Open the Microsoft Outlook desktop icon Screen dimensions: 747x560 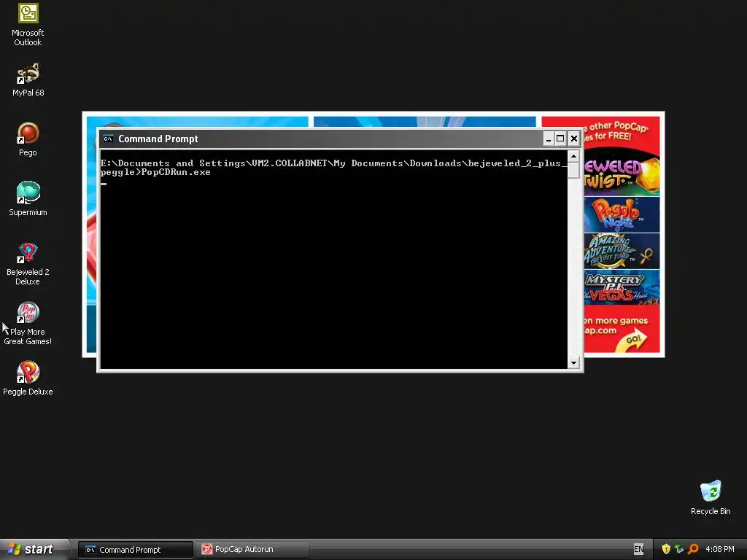click(28, 25)
